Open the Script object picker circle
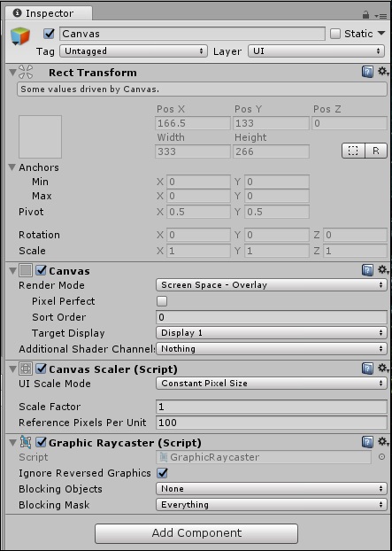Viewport: 392px width, 551px height. click(x=381, y=457)
